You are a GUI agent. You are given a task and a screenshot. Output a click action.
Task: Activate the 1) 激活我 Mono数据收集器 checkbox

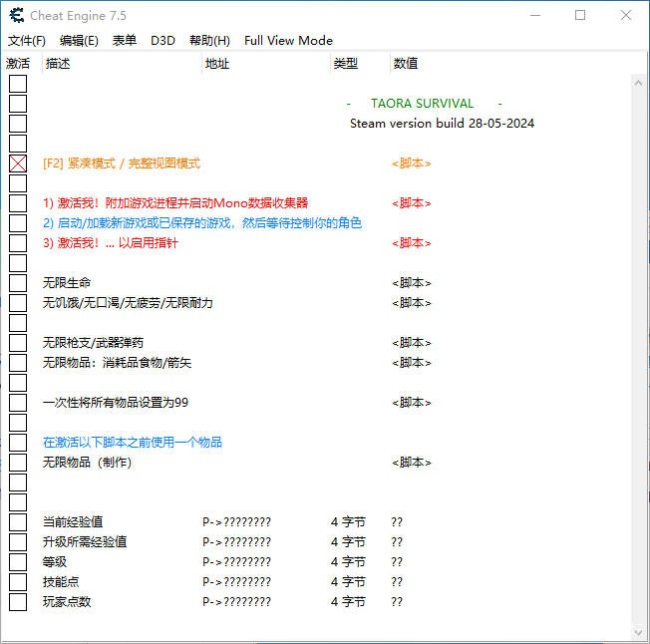pos(18,203)
